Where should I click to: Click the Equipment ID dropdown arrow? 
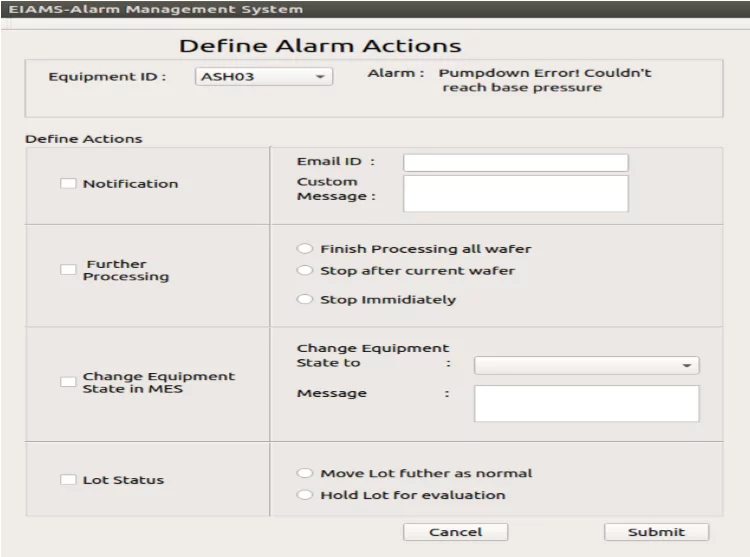point(320,76)
